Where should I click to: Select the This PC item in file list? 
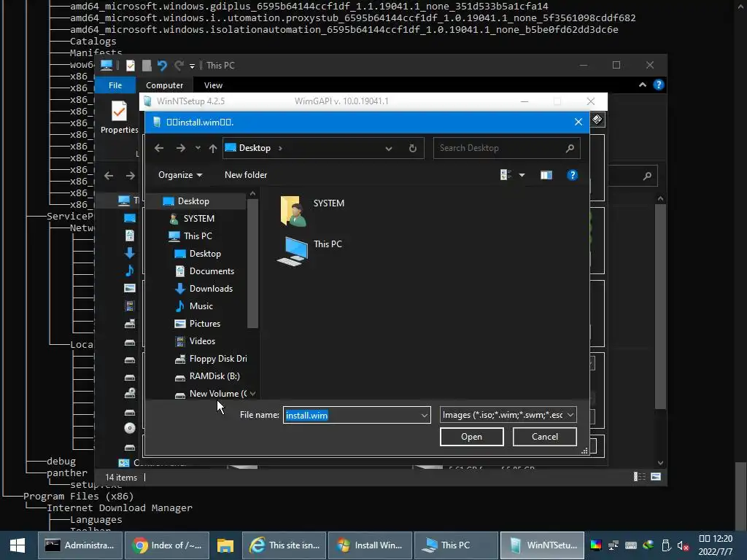309,251
